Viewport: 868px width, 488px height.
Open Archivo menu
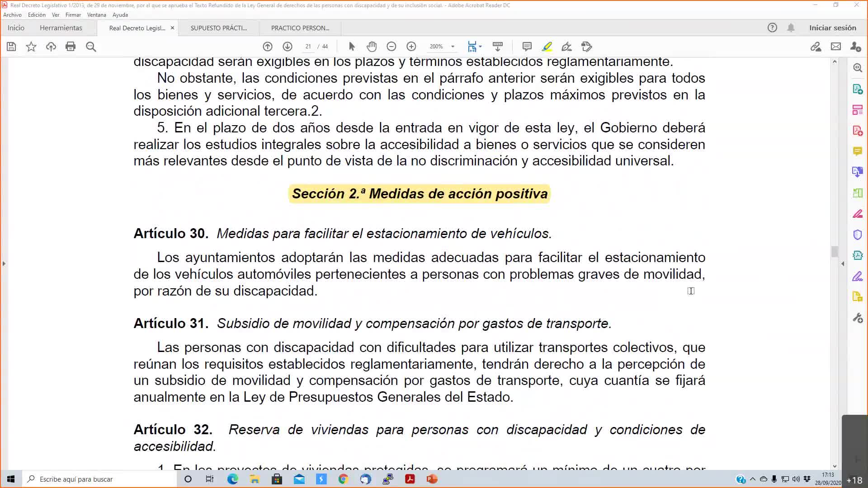[x=12, y=15]
